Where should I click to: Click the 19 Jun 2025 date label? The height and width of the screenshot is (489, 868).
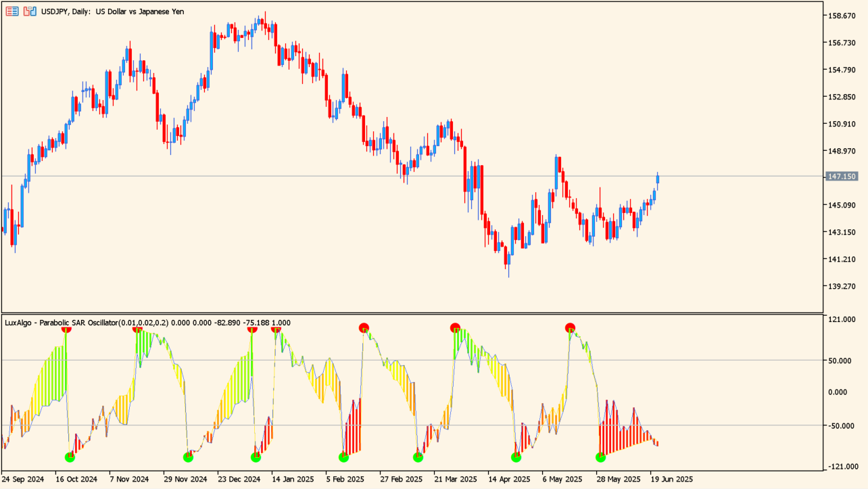(x=671, y=479)
